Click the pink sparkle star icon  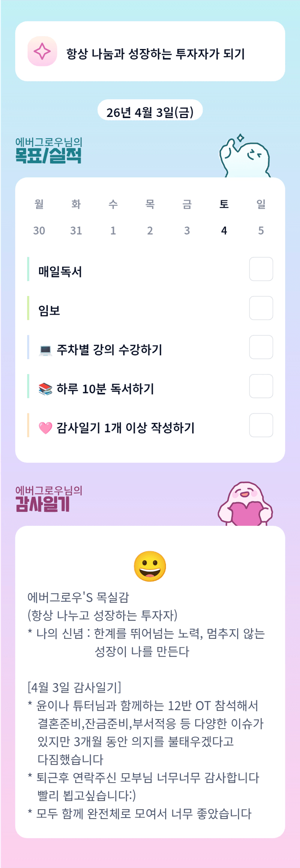tap(42, 51)
